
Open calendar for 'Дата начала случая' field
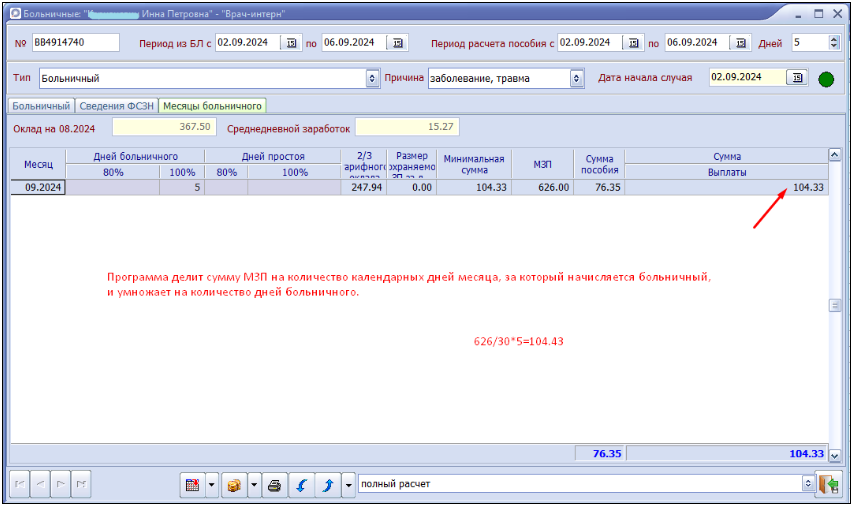click(796, 78)
